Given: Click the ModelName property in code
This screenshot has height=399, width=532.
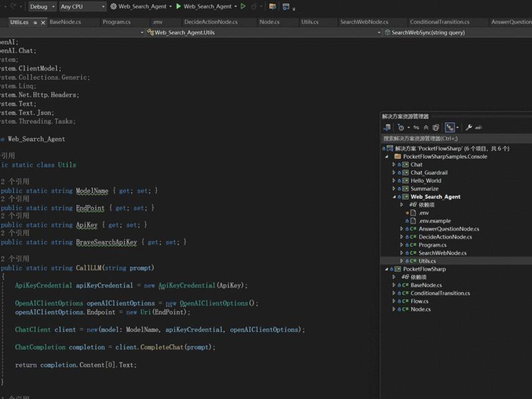Looking at the screenshot, I should click(92, 191).
